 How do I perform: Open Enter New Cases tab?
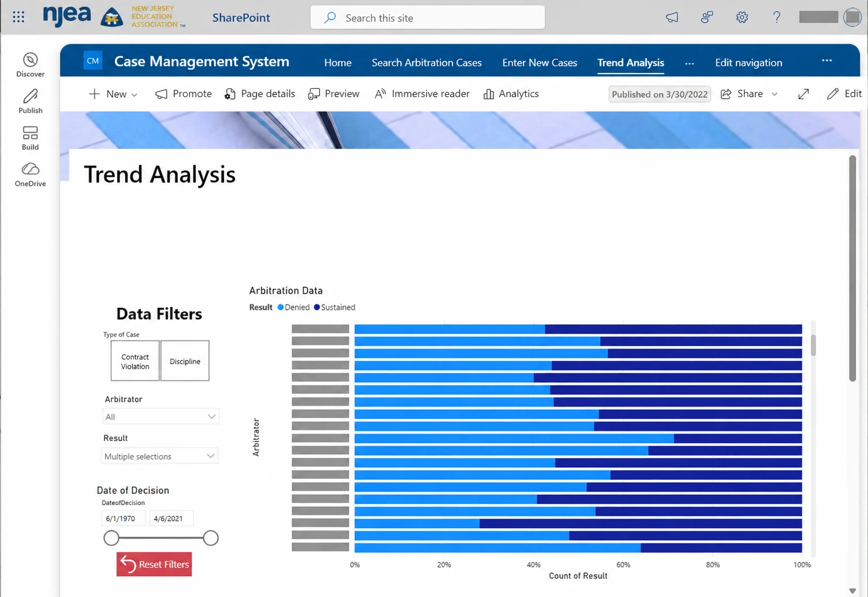coord(540,63)
